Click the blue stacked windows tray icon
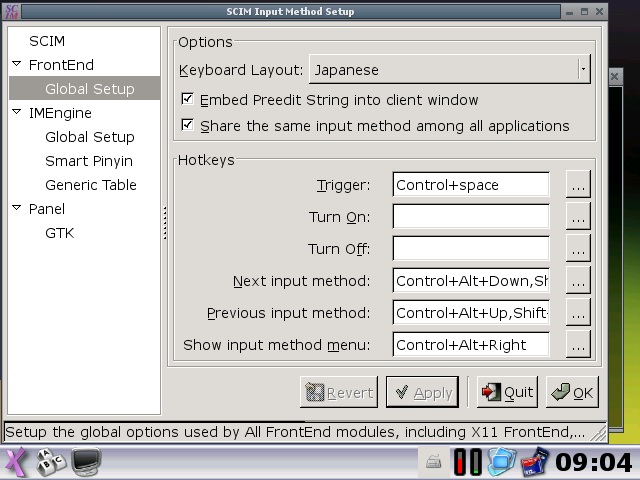 click(501, 462)
